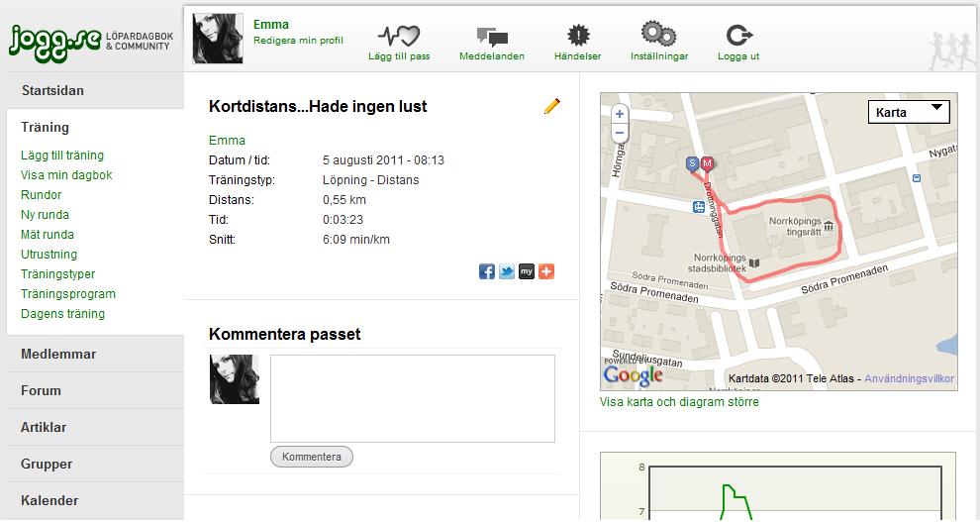
Task: Open Träningsprogram in sidebar menu
Action: pos(68,294)
